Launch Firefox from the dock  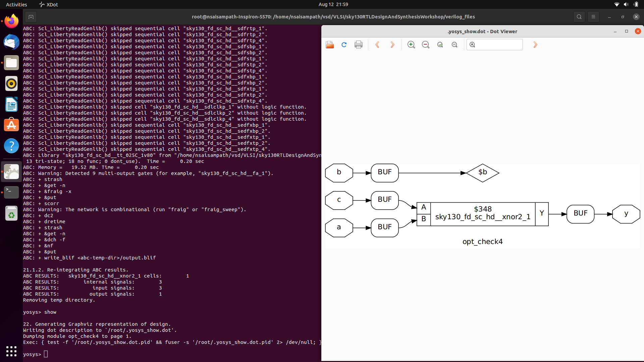coord(11,21)
